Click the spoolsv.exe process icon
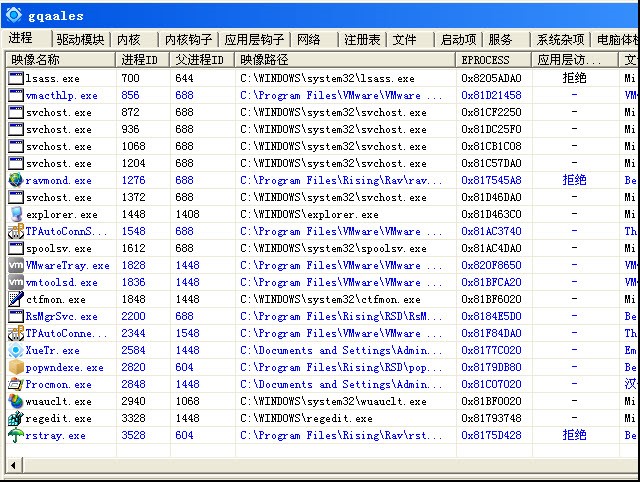Screen dimensions: 640x482 (x=16, y=248)
